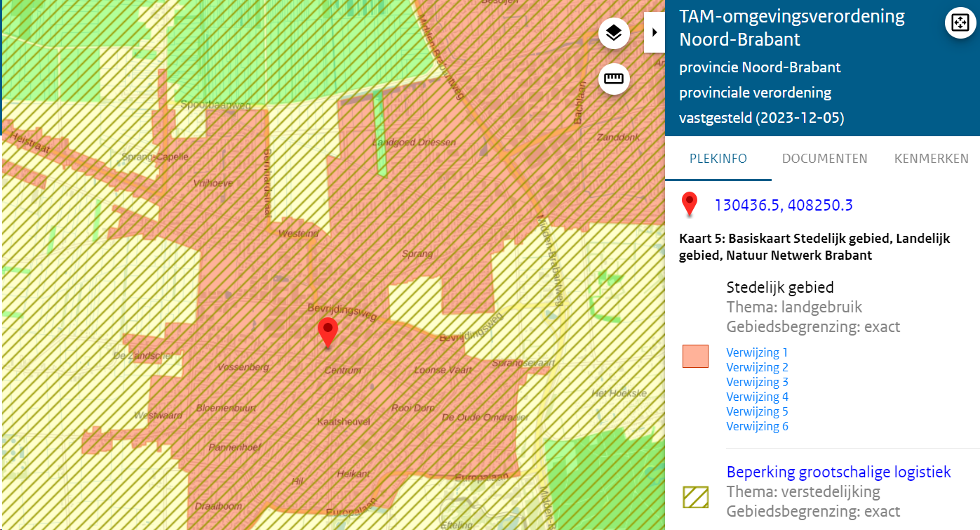Collapse the side panel arrow

tap(655, 32)
